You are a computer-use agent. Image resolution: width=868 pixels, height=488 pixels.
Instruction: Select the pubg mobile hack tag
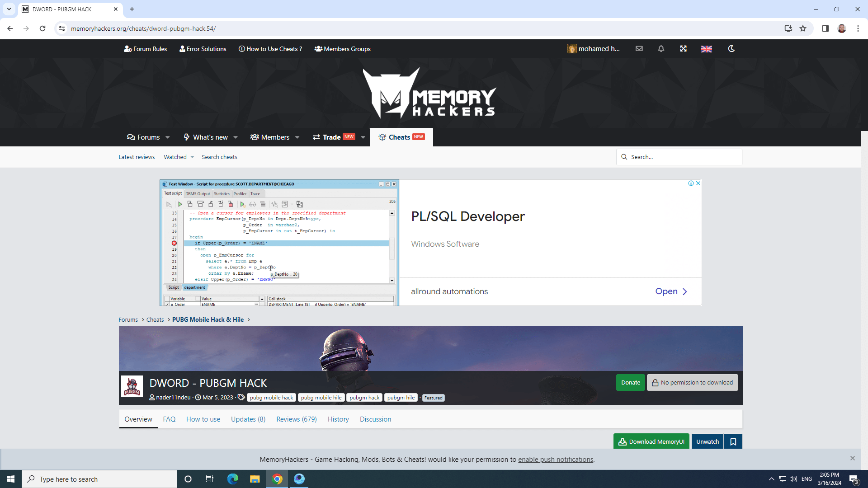(271, 398)
